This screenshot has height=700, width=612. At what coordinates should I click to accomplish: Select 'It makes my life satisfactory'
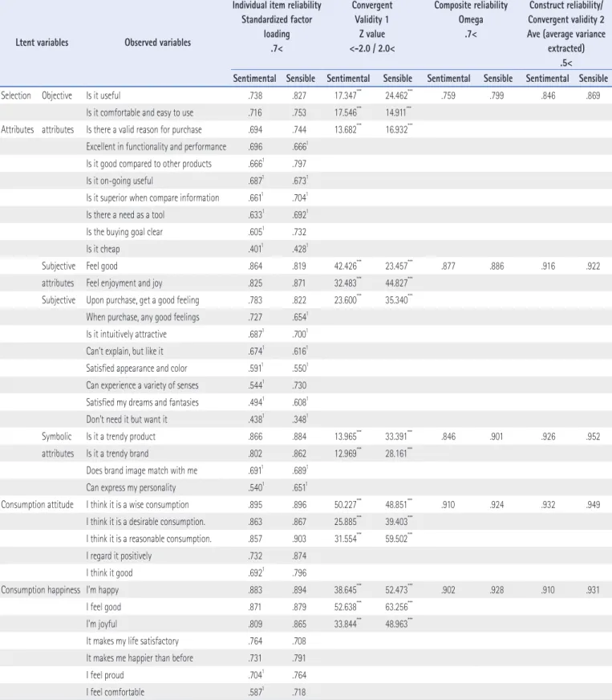132,641
